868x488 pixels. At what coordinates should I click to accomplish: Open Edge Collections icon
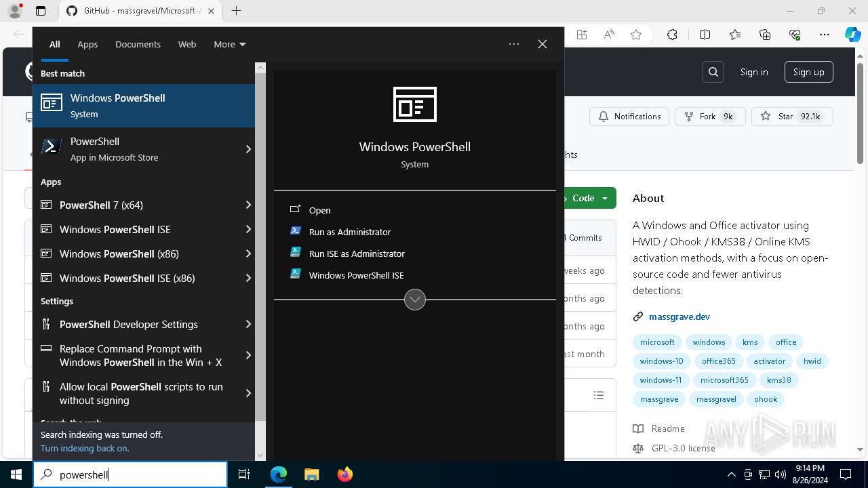[765, 35]
